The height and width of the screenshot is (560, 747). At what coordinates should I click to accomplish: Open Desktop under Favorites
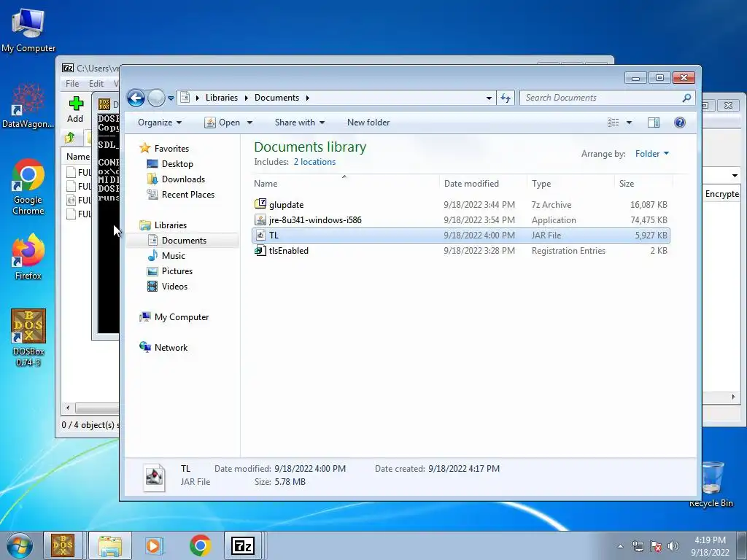[177, 164]
